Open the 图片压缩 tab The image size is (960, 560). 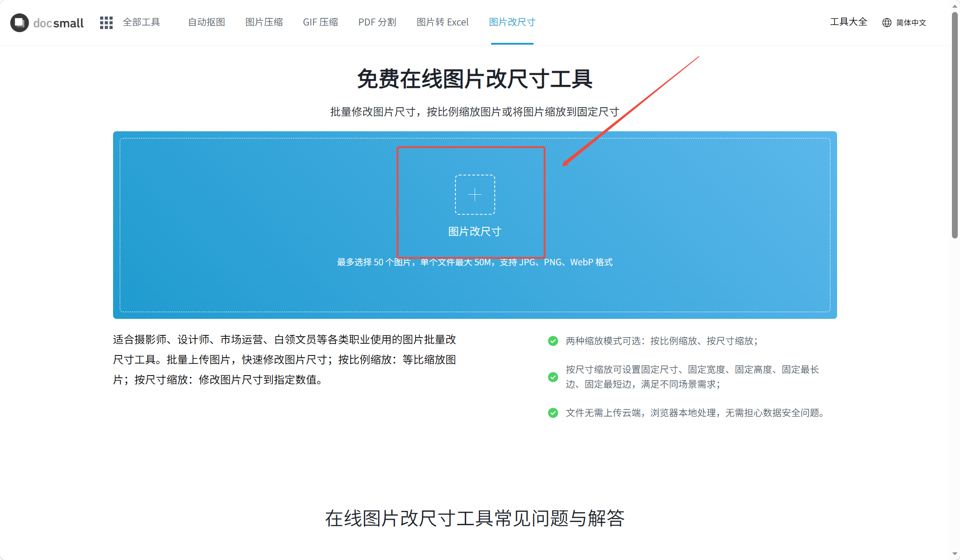click(x=264, y=22)
